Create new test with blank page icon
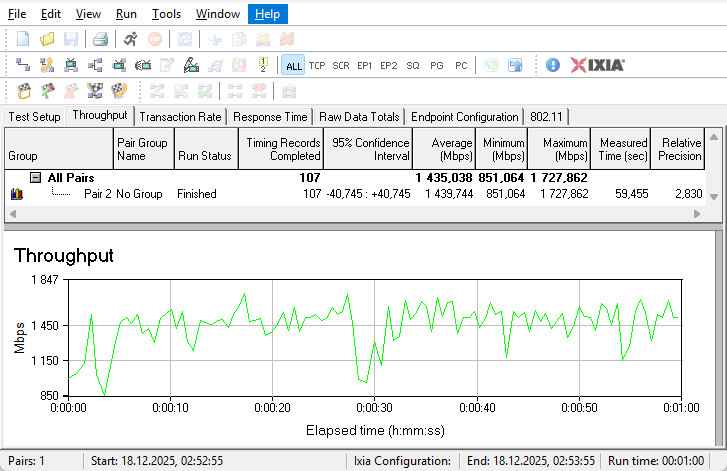Screen dimensions: 727x471 (x=23, y=39)
